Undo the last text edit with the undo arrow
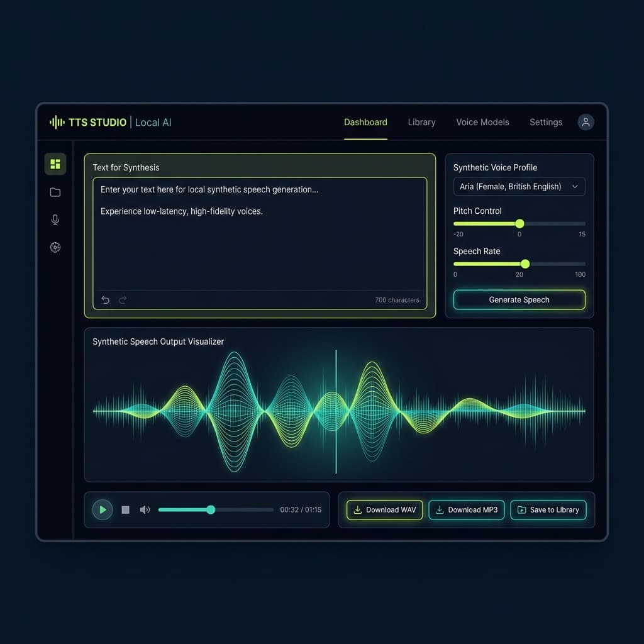Screen dimensions: 644x644 pos(105,300)
